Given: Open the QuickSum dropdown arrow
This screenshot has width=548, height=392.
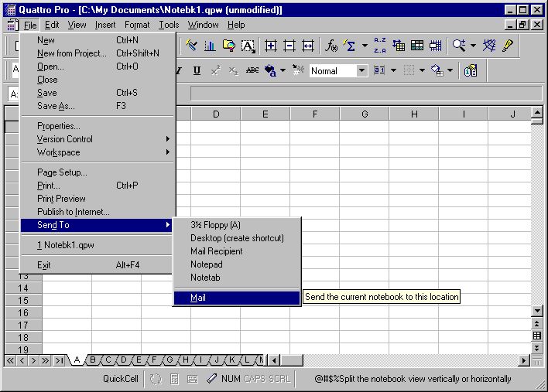Looking at the screenshot, I should click(365, 46).
